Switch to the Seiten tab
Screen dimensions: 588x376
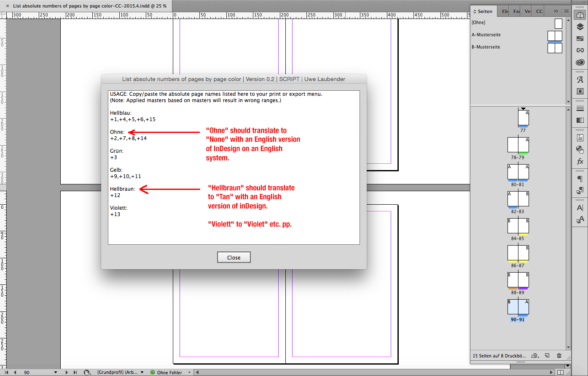pos(484,11)
